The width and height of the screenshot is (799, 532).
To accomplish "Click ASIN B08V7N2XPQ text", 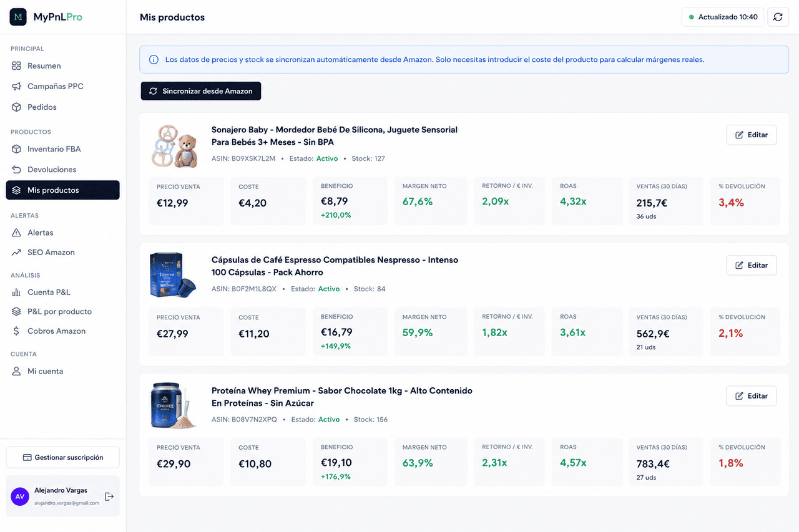I will (x=244, y=419).
